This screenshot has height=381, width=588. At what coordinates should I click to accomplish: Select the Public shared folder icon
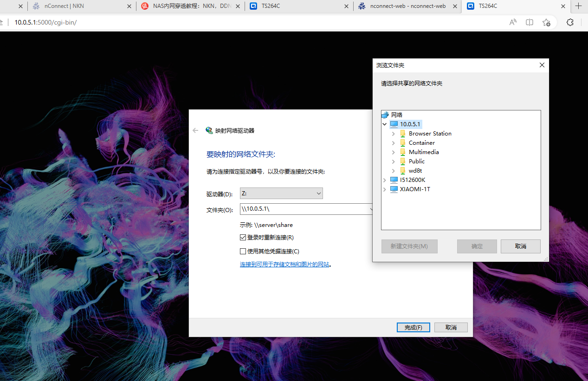pyautogui.click(x=402, y=161)
